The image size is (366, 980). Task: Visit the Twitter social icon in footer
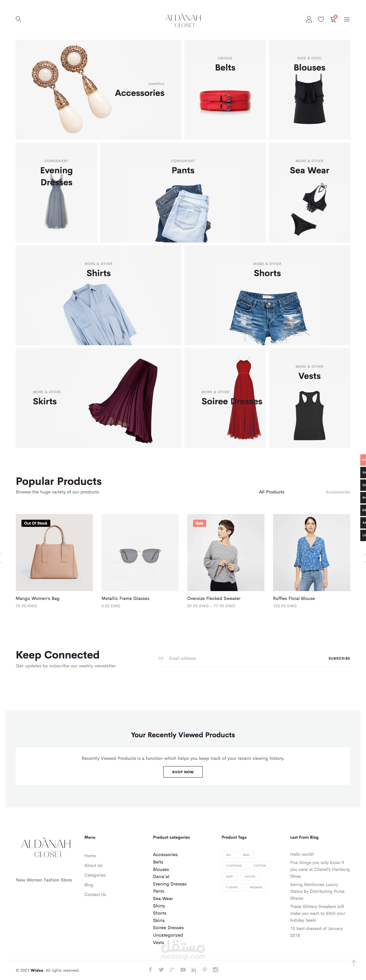[161, 970]
